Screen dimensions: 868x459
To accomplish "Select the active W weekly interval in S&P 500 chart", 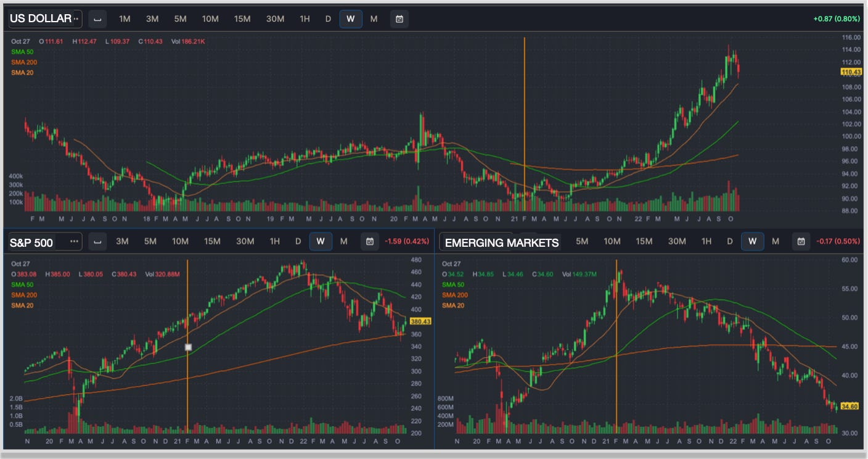I will coord(321,241).
